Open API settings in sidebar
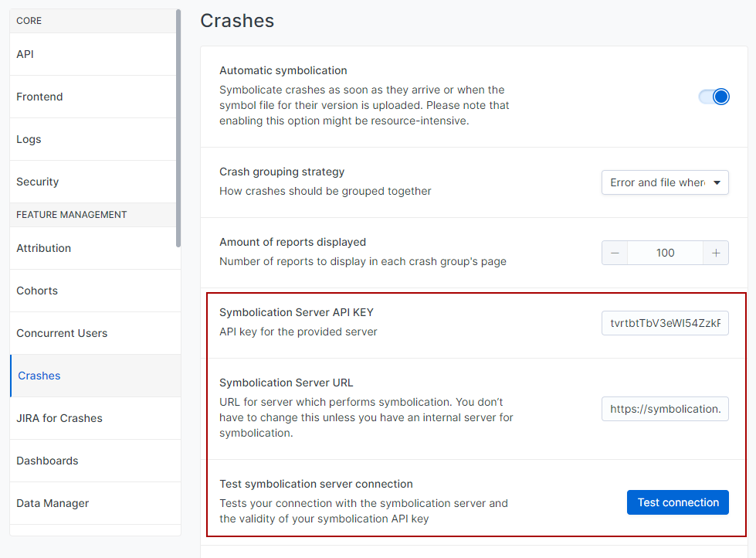 93,54
